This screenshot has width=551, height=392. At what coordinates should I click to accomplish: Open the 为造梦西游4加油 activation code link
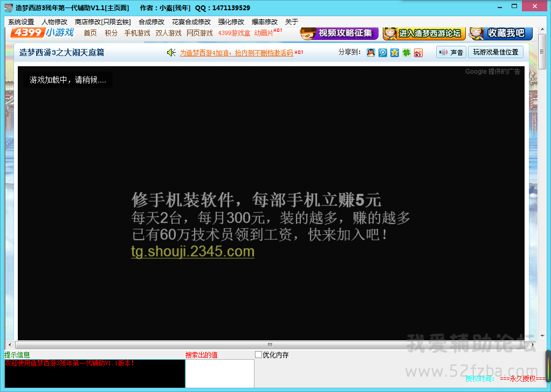[x=237, y=53]
